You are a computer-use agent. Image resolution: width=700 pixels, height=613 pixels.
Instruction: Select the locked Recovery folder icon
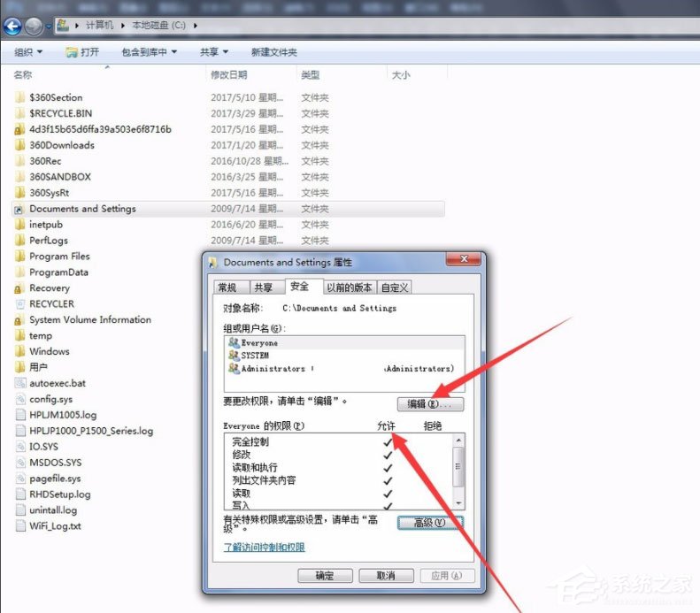19,288
